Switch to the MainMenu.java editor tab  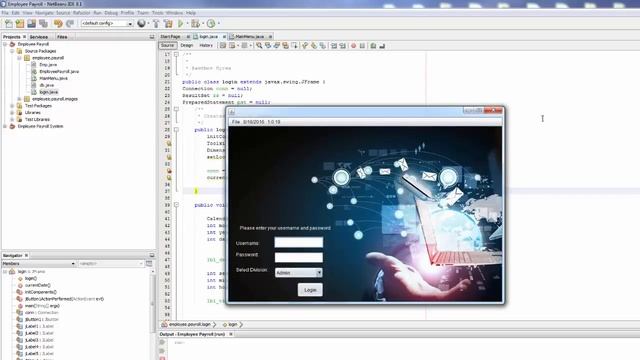point(250,37)
